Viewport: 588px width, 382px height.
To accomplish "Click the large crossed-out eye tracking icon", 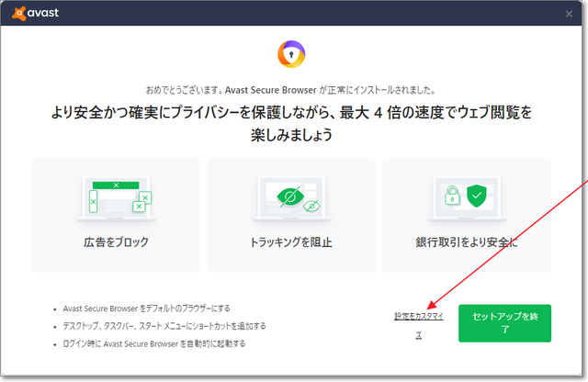I will (x=286, y=197).
